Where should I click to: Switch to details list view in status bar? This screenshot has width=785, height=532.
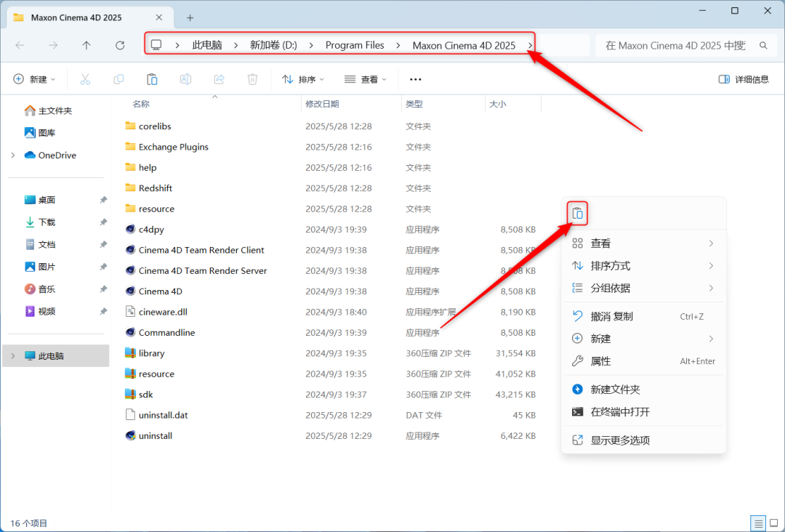pos(757,523)
